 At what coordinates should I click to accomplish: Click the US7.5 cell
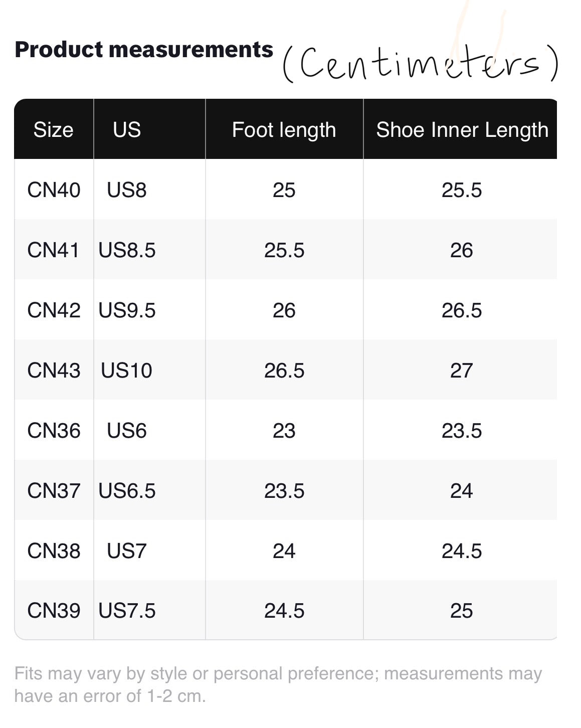pyautogui.click(x=127, y=611)
